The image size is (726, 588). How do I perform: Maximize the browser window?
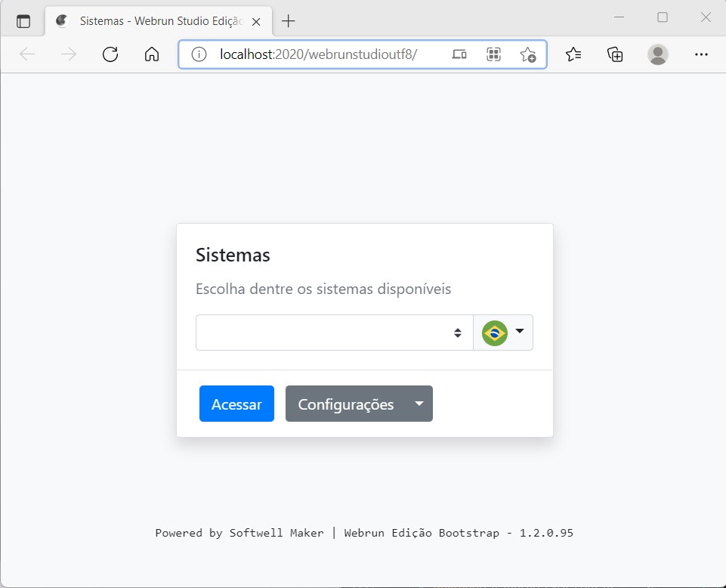pyautogui.click(x=663, y=17)
